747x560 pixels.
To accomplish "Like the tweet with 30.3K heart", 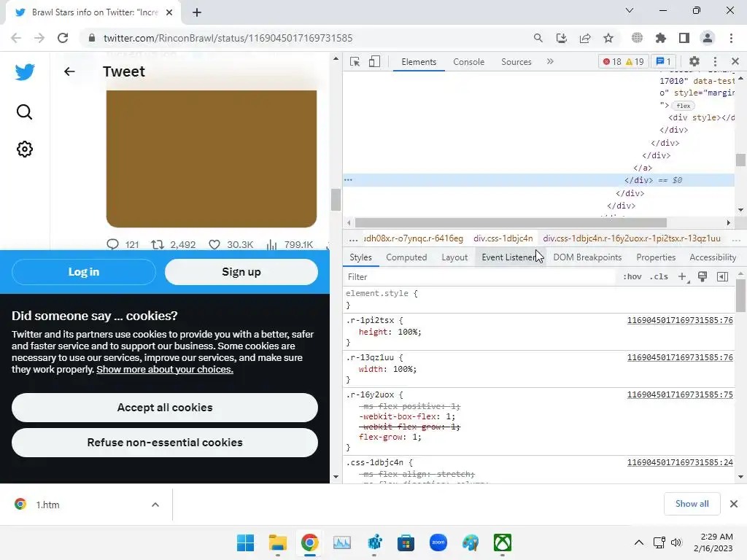I will pos(214,244).
